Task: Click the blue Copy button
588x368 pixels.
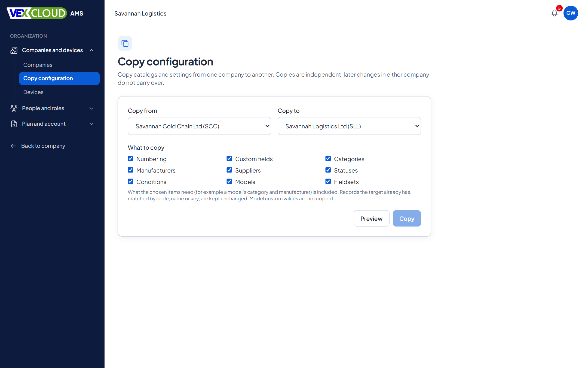Action: pos(407,218)
